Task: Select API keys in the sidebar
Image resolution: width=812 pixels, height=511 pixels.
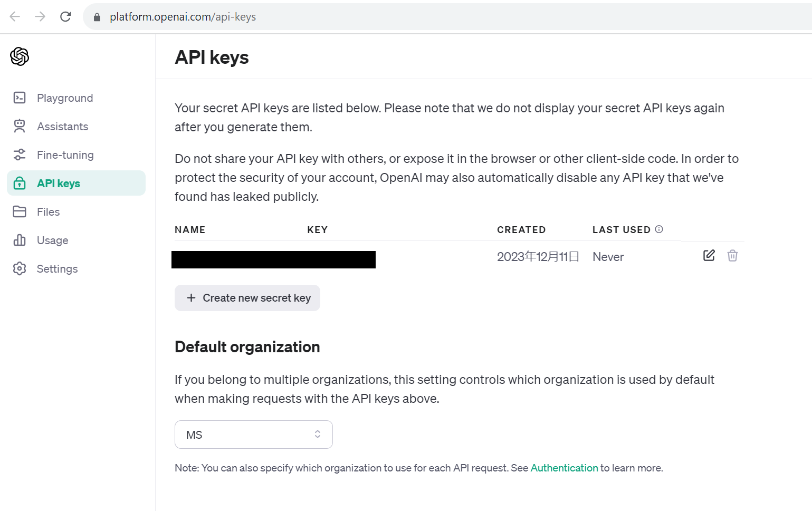Action: pyautogui.click(x=76, y=183)
